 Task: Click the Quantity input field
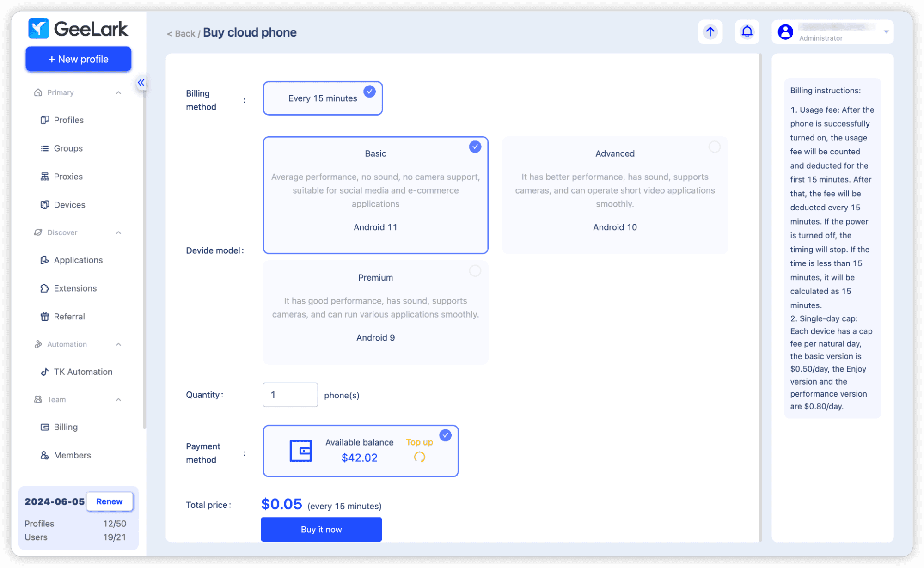pyautogui.click(x=290, y=395)
